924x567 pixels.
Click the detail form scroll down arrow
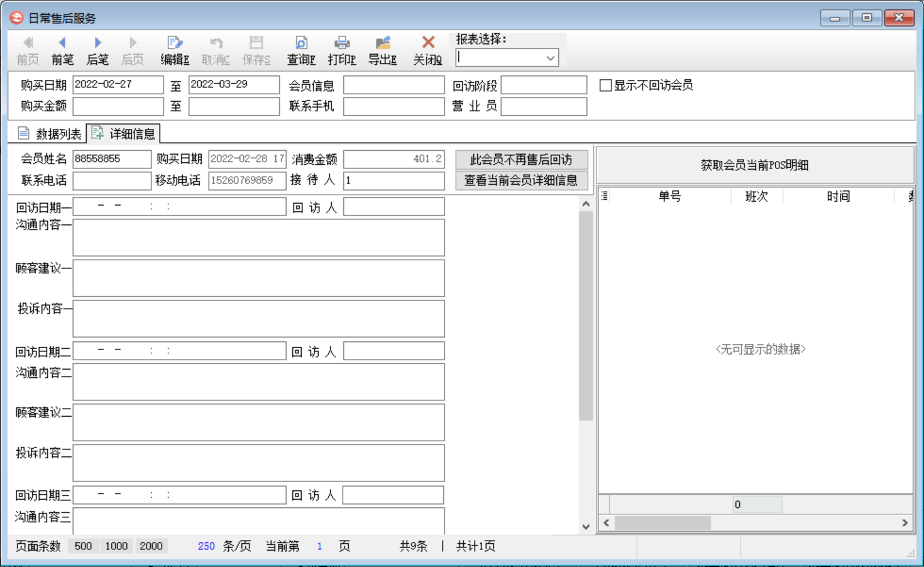point(586,527)
